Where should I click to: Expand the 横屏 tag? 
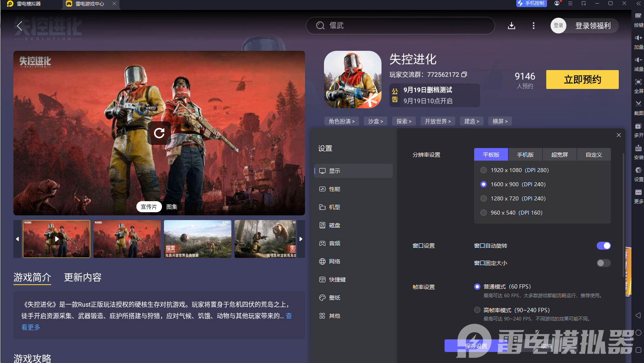pyautogui.click(x=500, y=121)
